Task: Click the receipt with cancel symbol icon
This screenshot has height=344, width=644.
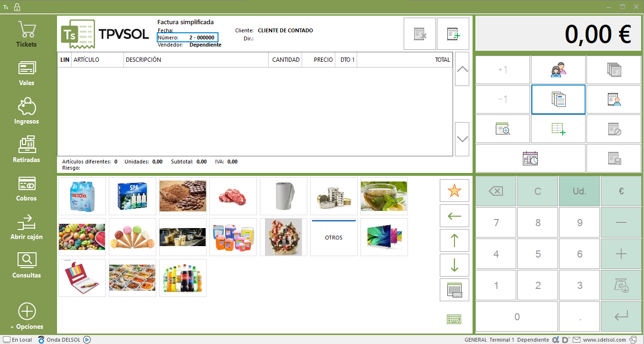Action: click(614, 129)
